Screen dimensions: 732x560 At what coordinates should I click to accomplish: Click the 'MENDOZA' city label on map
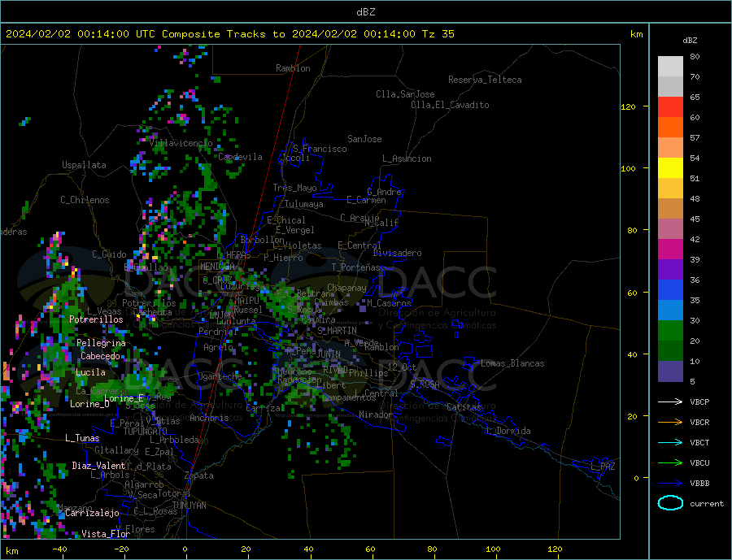pos(217,267)
